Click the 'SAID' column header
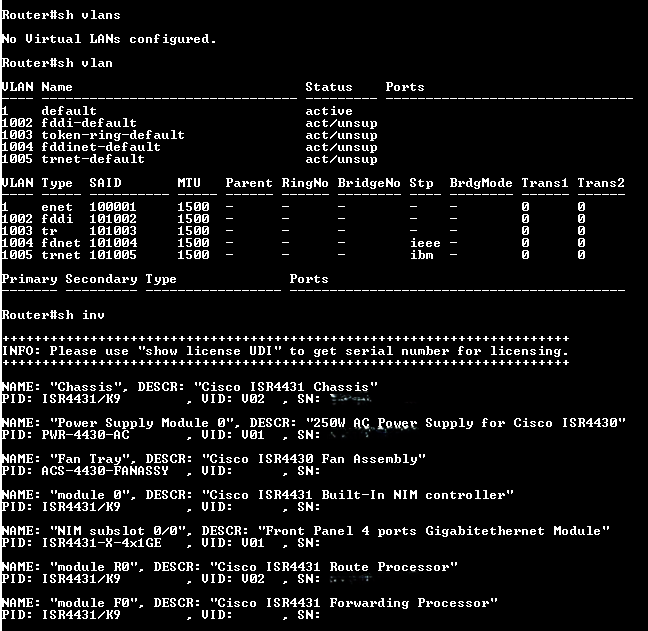648x631 pixels. click(105, 183)
